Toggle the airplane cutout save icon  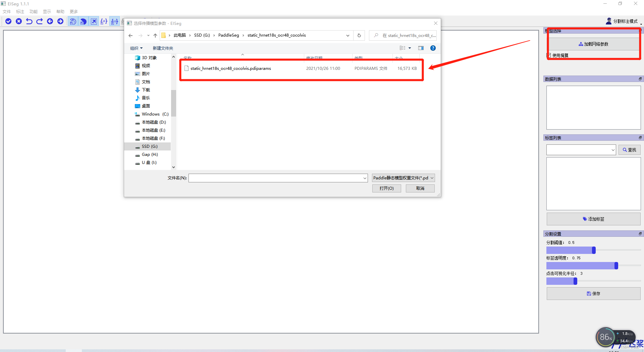coord(94,21)
